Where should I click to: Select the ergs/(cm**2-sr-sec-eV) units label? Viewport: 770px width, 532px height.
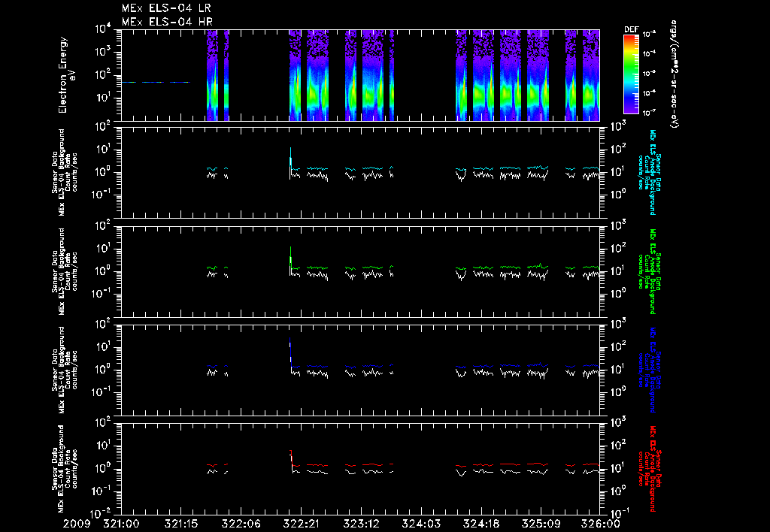(674, 74)
